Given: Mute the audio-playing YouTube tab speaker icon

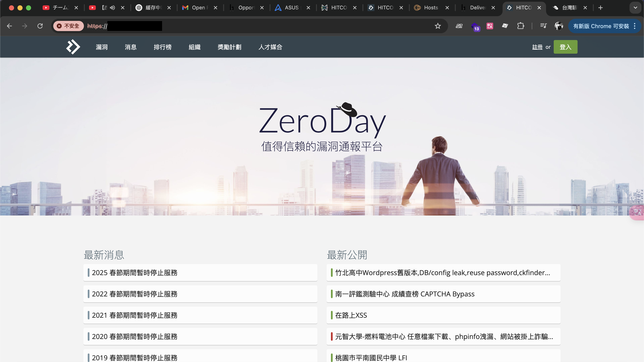Looking at the screenshot, I should 112,8.
